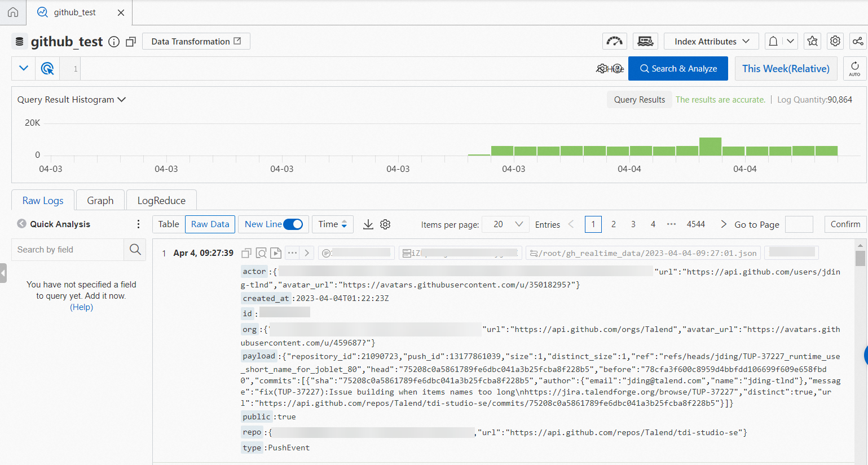Viewport: 868px width, 465px height.
Task: Toggle the auto refresh button
Action: pyautogui.click(x=854, y=69)
